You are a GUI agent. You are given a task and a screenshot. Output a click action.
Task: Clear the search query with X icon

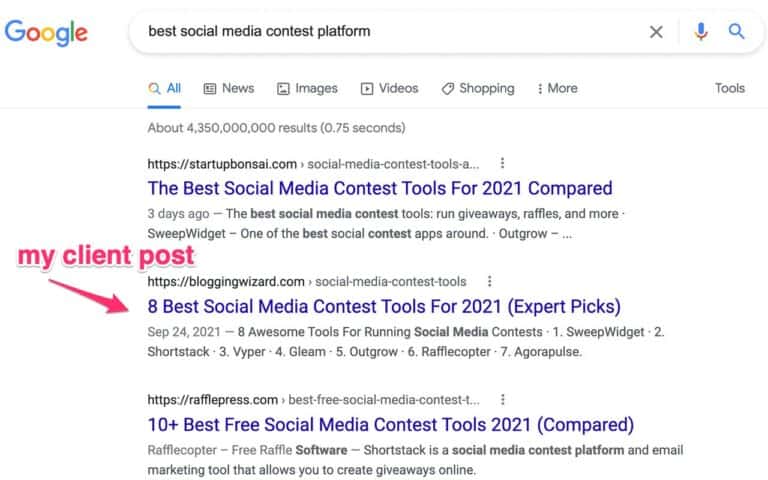(x=656, y=32)
